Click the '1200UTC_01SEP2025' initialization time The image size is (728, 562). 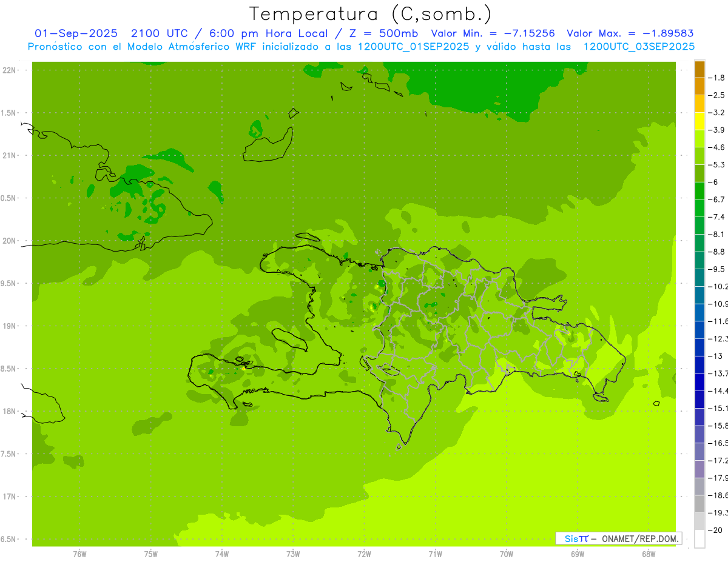[414, 47]
